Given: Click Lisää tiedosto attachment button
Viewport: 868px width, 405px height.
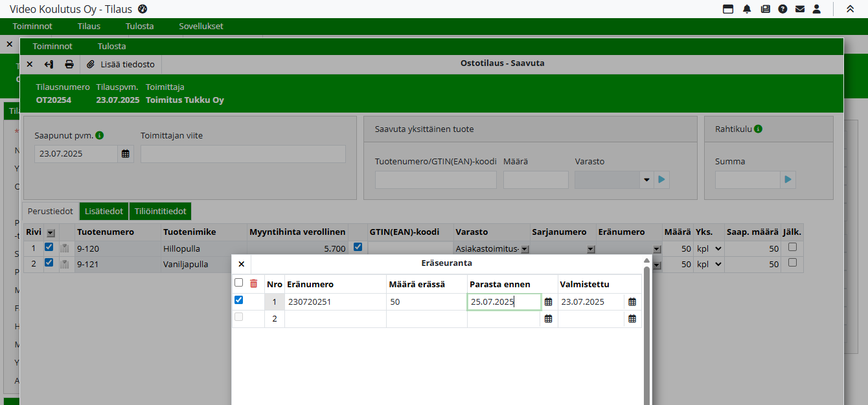Looking at the screenshot, I should (x=121, y=64).
